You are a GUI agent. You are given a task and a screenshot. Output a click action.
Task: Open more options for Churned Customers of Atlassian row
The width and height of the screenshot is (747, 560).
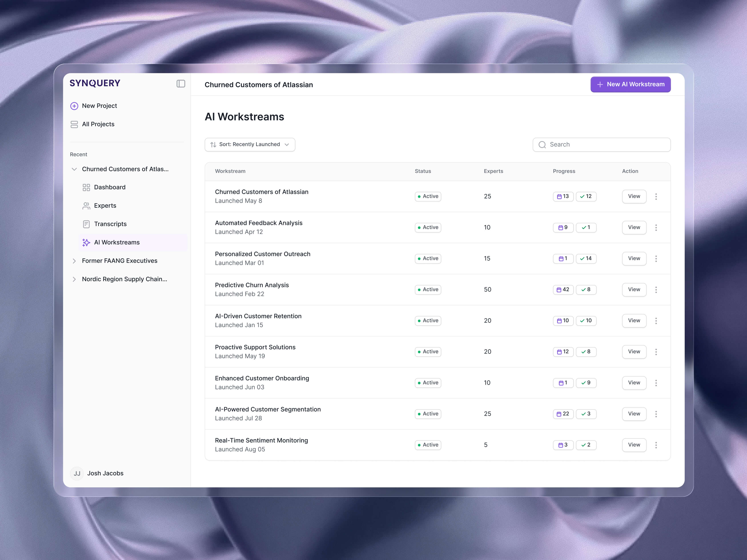point(656,196)
